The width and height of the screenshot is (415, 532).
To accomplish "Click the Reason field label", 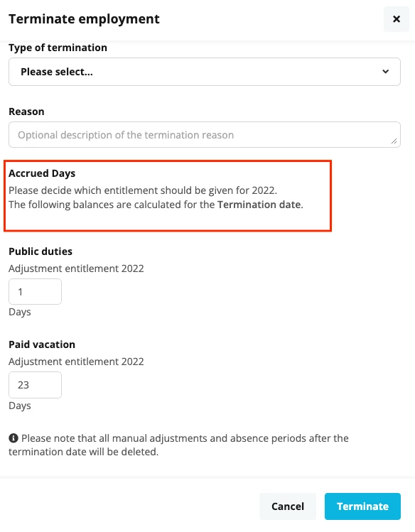I will 26,112.
